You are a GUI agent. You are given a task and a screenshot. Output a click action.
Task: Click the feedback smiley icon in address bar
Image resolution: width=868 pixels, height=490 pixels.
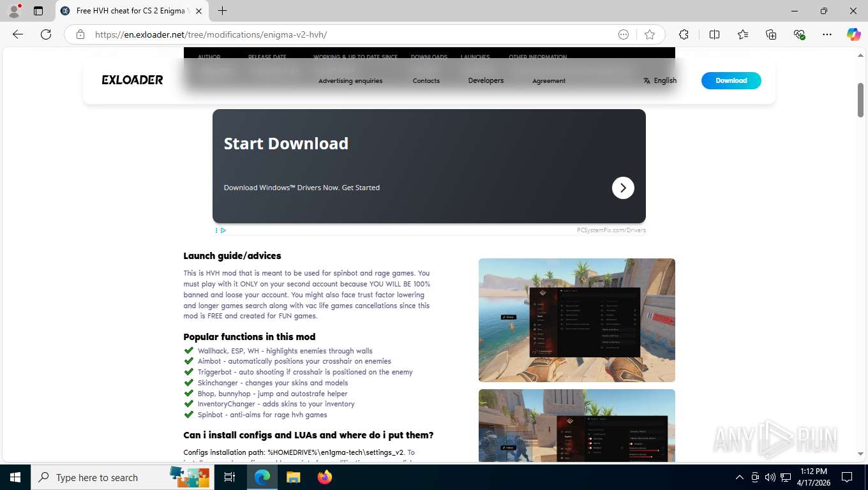[x=624, y=34]
